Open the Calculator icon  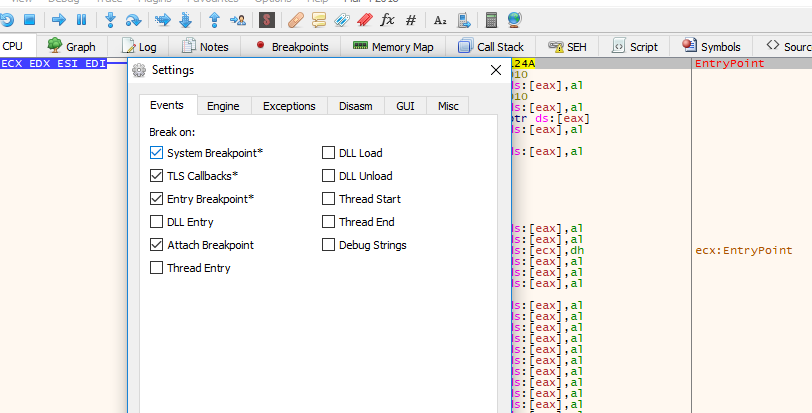[491, 20]
